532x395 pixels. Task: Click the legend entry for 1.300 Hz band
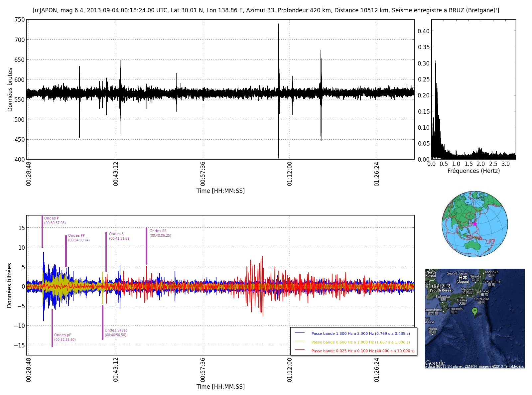(360, 333)
